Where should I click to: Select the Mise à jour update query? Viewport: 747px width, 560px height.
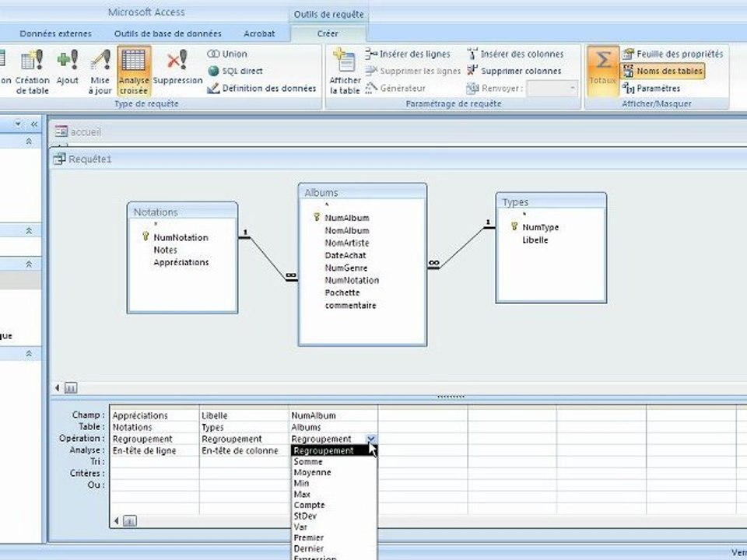coord(100,72)
